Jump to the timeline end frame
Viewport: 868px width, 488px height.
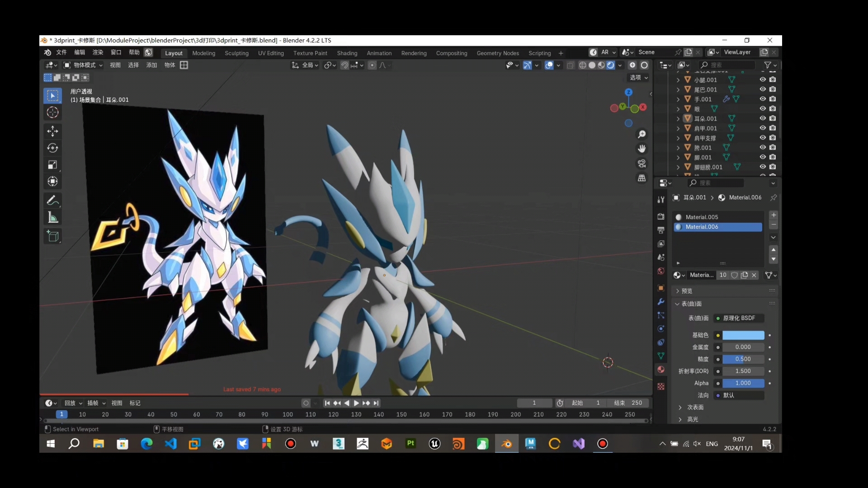pyautogui.click(x=376, y=403)
